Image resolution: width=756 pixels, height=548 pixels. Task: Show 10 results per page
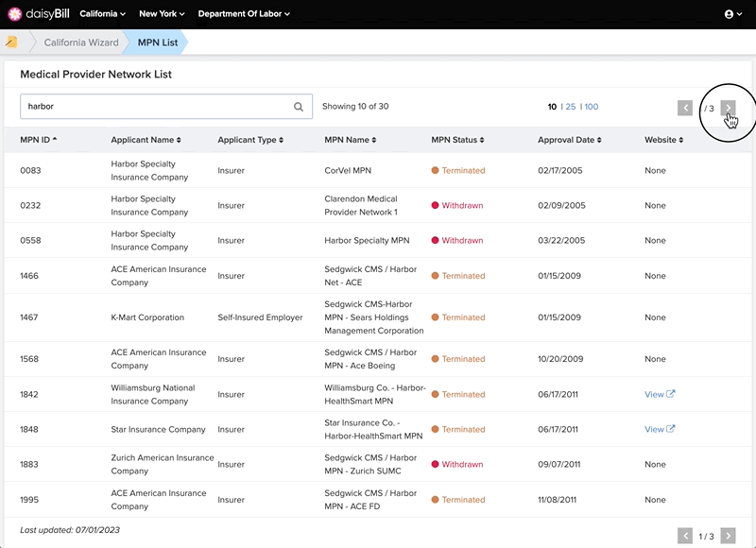552,107
